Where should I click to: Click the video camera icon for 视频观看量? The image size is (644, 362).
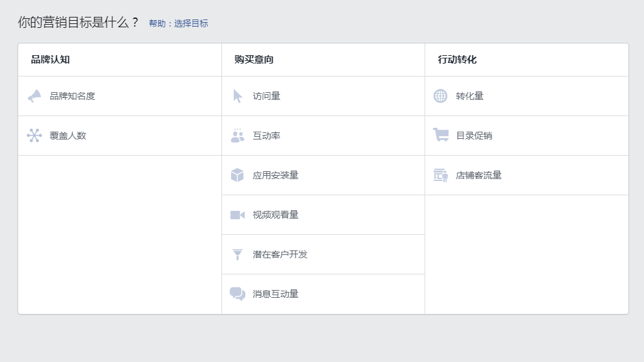(238, 215)
